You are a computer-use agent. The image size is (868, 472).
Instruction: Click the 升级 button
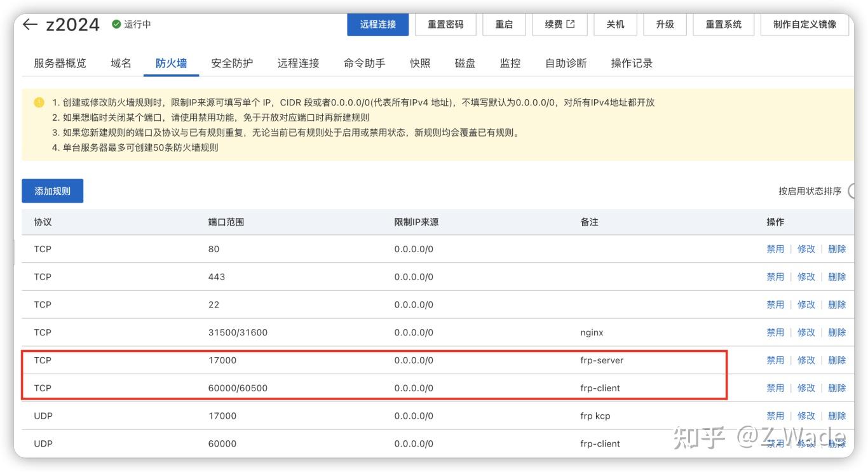[665, 24]
